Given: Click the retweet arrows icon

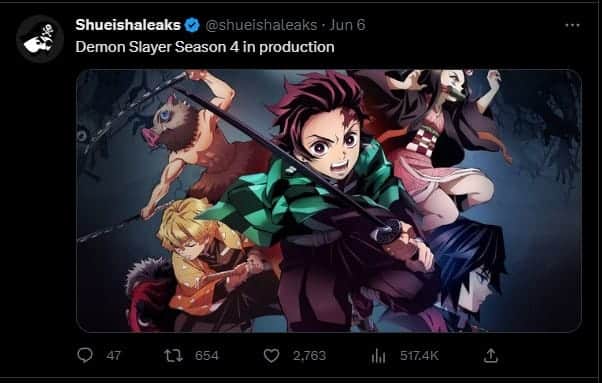Looking at the screenshot, I should (174, 356).
